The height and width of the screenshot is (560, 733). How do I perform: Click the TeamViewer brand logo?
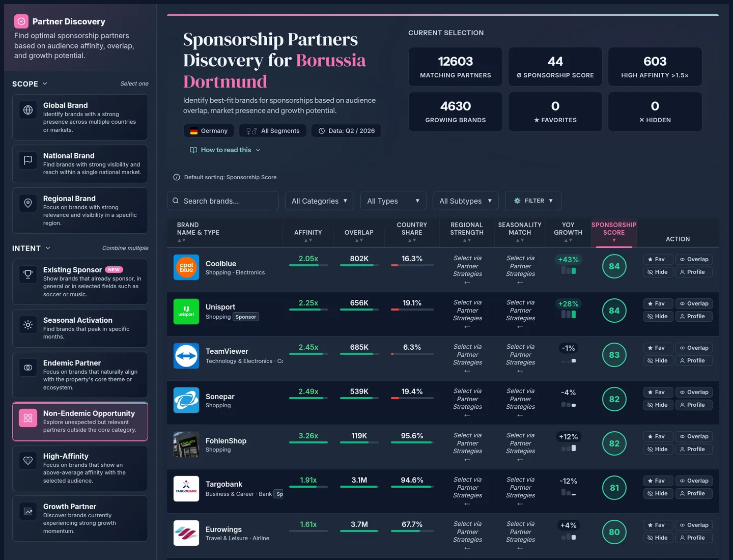pyautogui.click(x=186, y=356)
